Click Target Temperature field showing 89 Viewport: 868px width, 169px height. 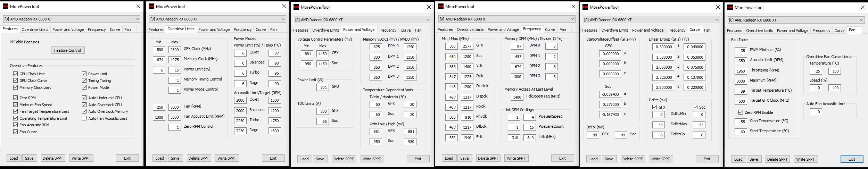(741, 91)
